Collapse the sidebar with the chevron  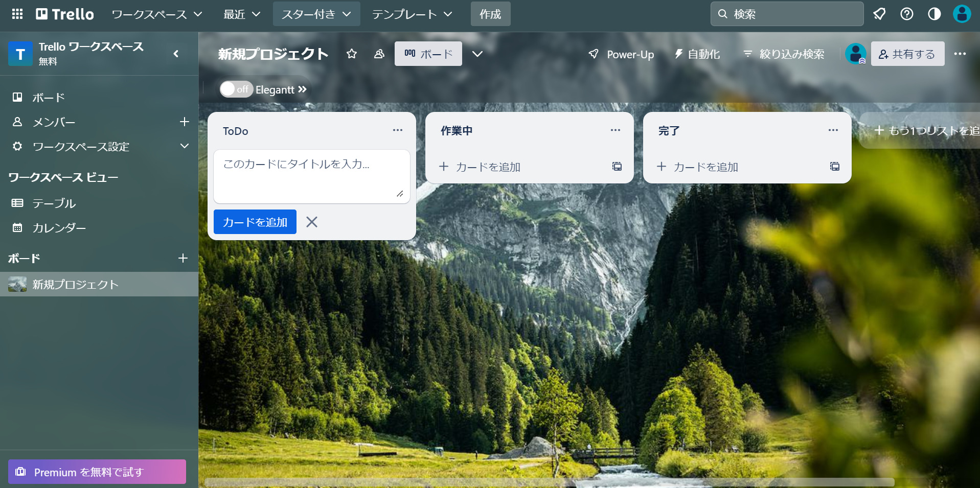tap(176, 54)
